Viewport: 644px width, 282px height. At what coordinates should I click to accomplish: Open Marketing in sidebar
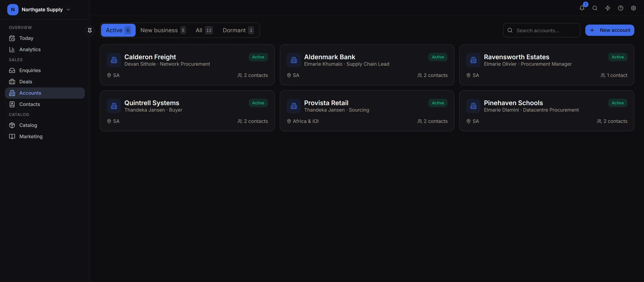[45, 137]
